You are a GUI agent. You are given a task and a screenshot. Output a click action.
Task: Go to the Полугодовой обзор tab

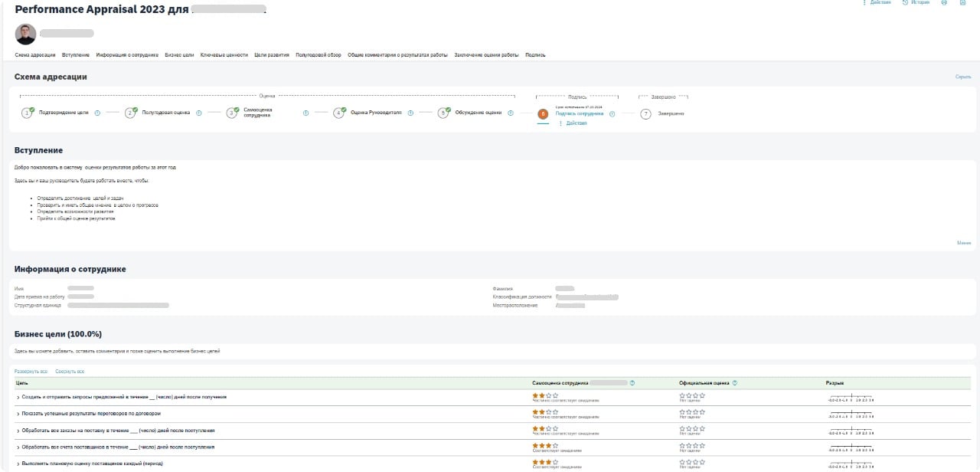click(x=318, y=55)
